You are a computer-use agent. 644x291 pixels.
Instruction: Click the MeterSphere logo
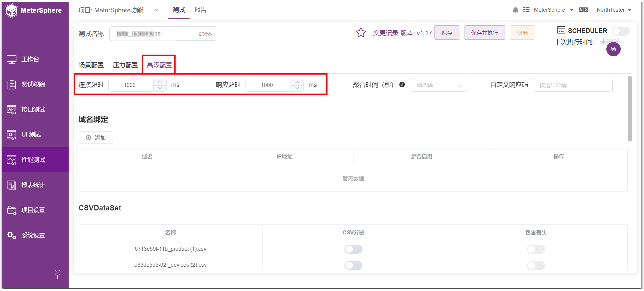coord(34,10)
